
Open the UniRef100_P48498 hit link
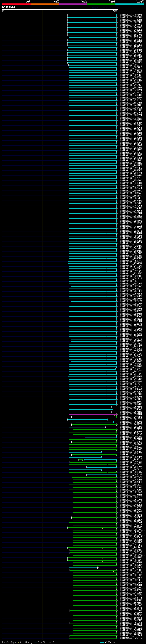tap(131, 53)
